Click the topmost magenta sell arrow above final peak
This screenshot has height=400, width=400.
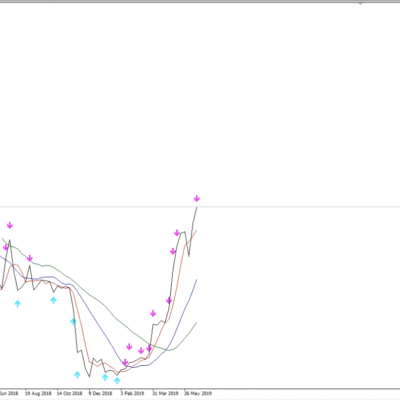pyautogui.click(x=197, y=199)
